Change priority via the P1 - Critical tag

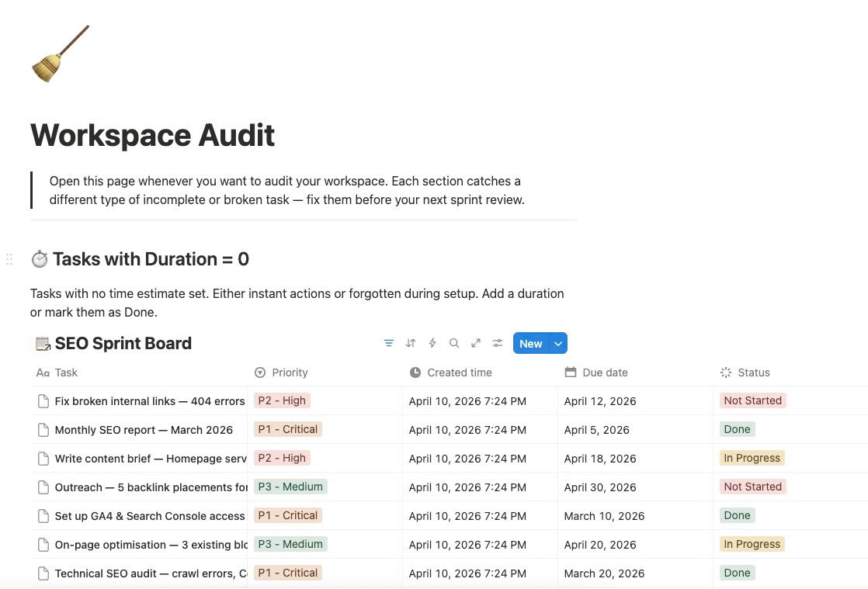click(287, 429)
